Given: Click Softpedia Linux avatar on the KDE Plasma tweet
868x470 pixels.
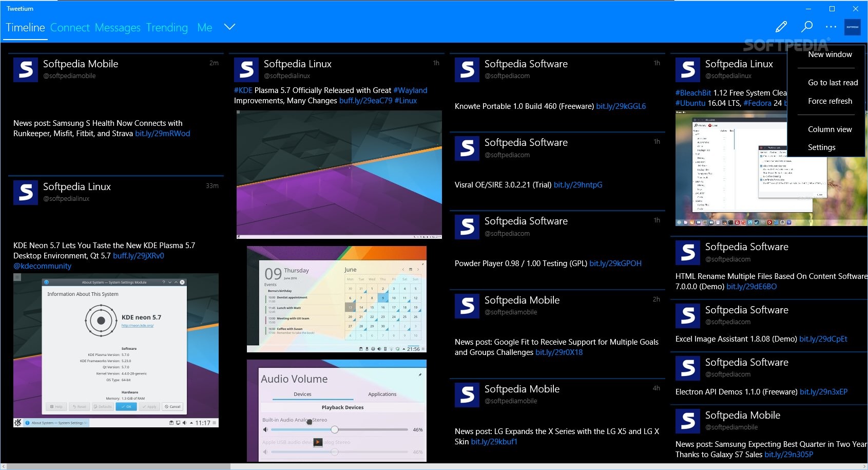Looking at the screenshot, I should click(246, 70).
